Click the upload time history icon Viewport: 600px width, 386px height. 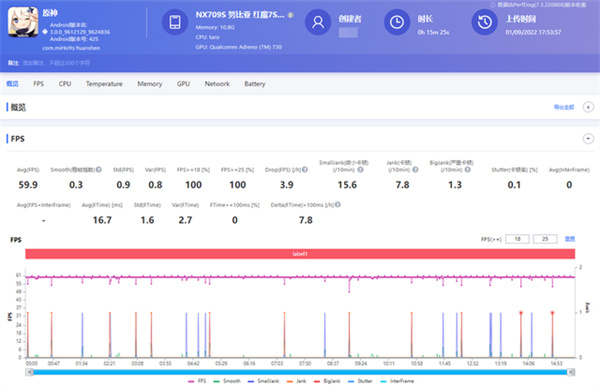pos(484,22)
